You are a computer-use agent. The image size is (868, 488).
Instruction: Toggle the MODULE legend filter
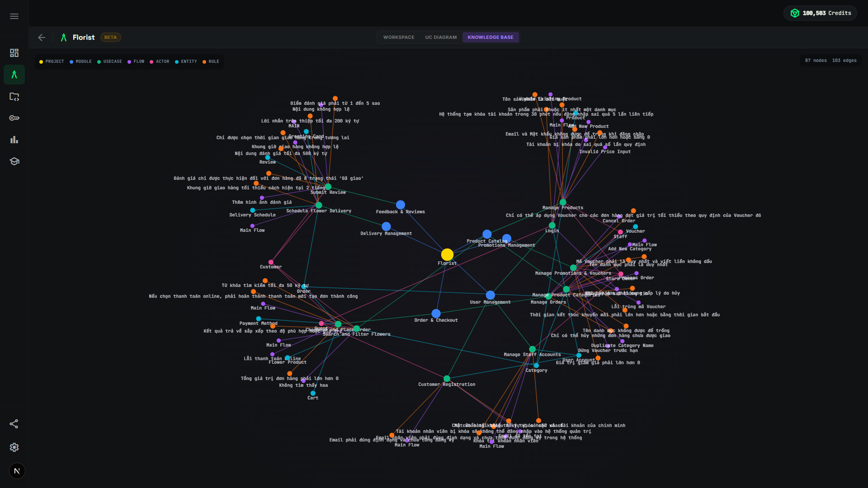(80, 61)
